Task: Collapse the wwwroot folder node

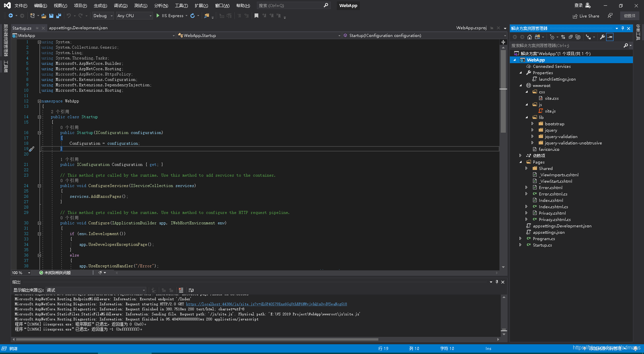Action: (521, 85)
